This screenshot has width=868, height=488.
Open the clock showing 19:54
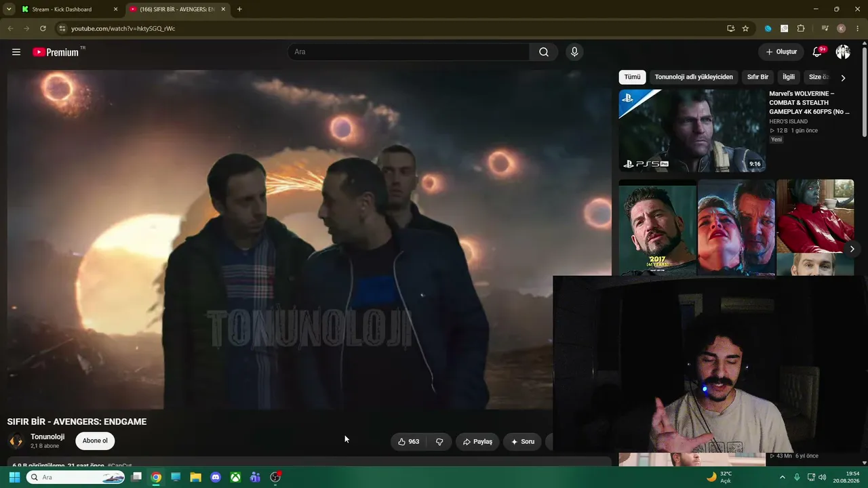coord(846,477)
